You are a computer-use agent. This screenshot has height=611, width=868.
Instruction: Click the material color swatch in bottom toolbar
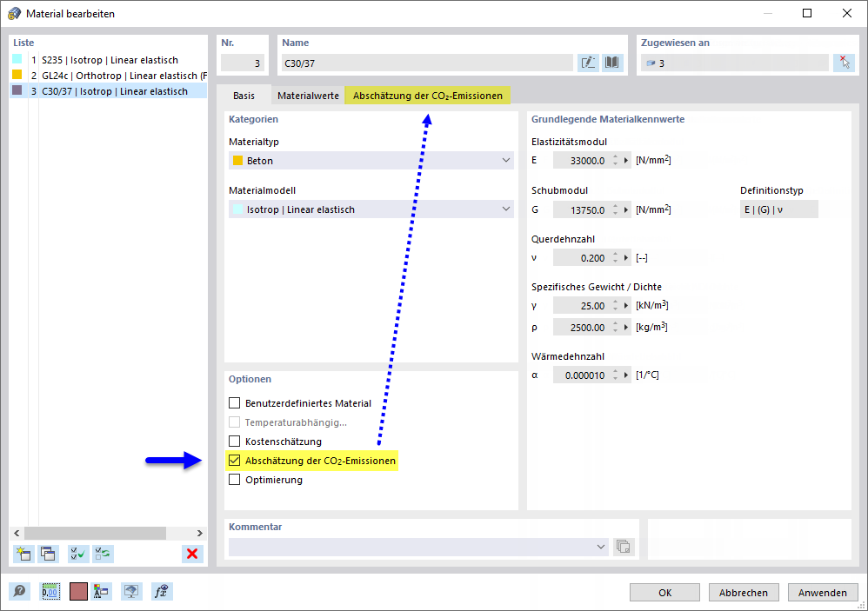tap(78, 592)
